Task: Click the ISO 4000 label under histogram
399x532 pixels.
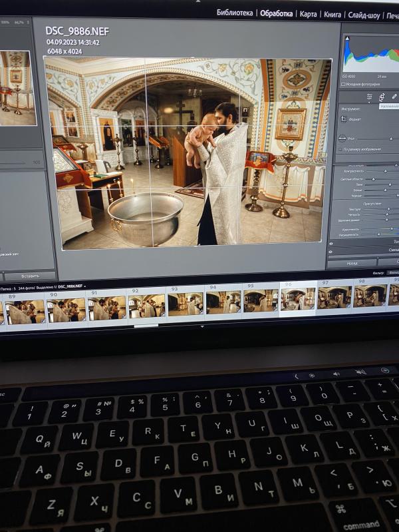Action: coord(348,77)
